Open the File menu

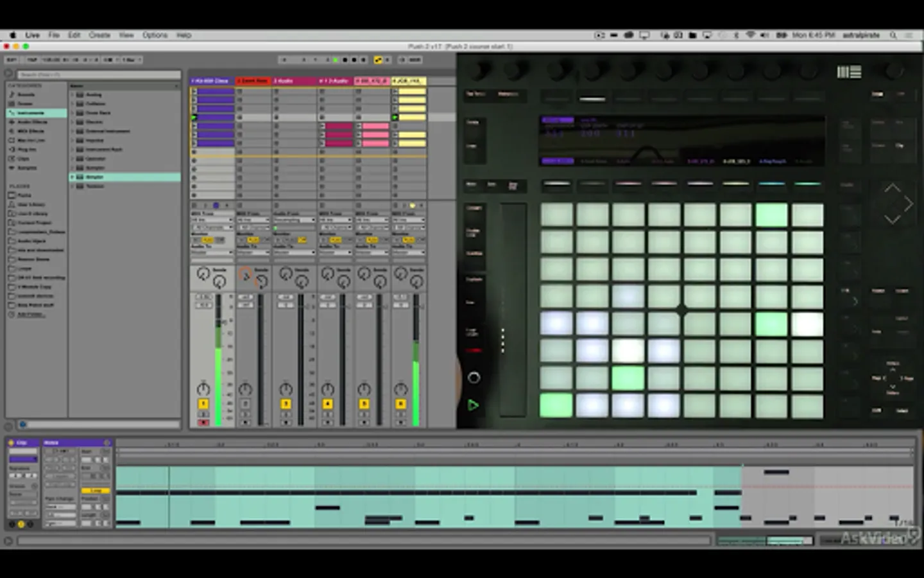coord(54,35)
